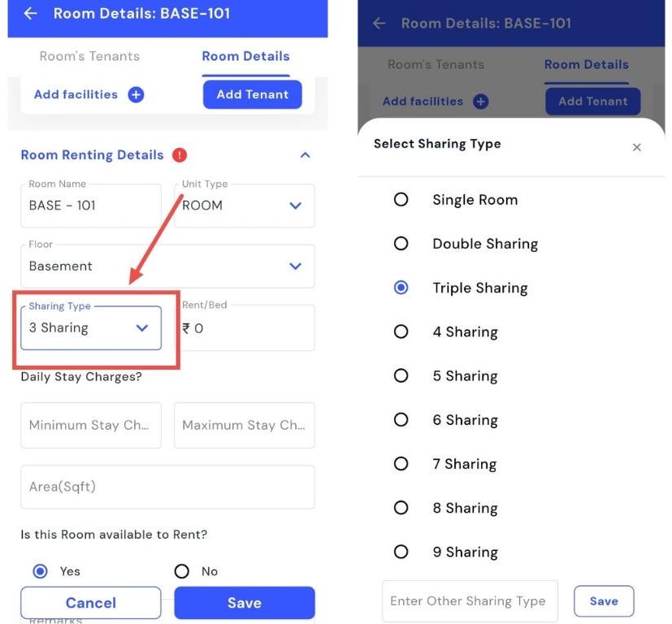Select the 5 Sharing radio option

(x=401, y=375)
